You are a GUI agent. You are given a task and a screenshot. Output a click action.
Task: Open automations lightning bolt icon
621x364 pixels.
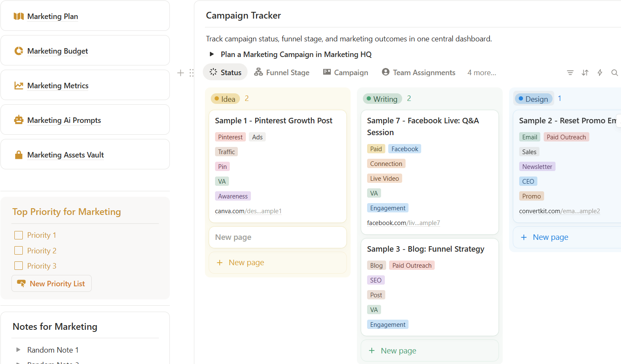coord(599,73)
